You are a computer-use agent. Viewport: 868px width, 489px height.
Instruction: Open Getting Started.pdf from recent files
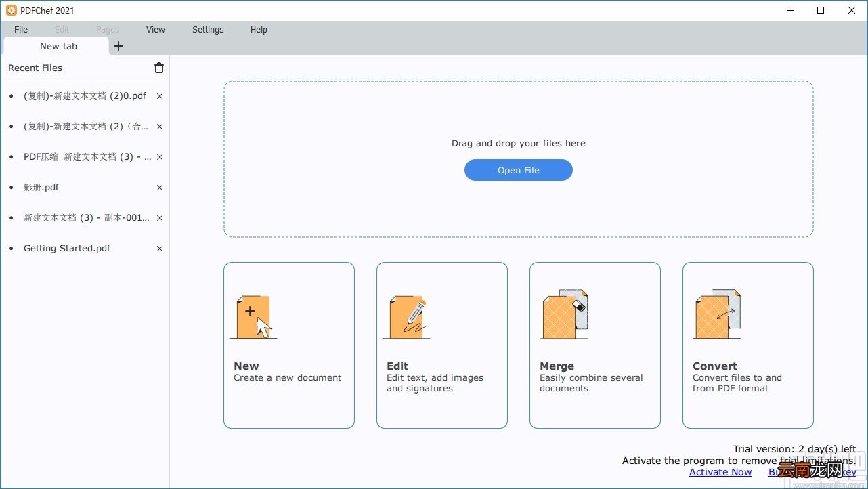(67, 249)
